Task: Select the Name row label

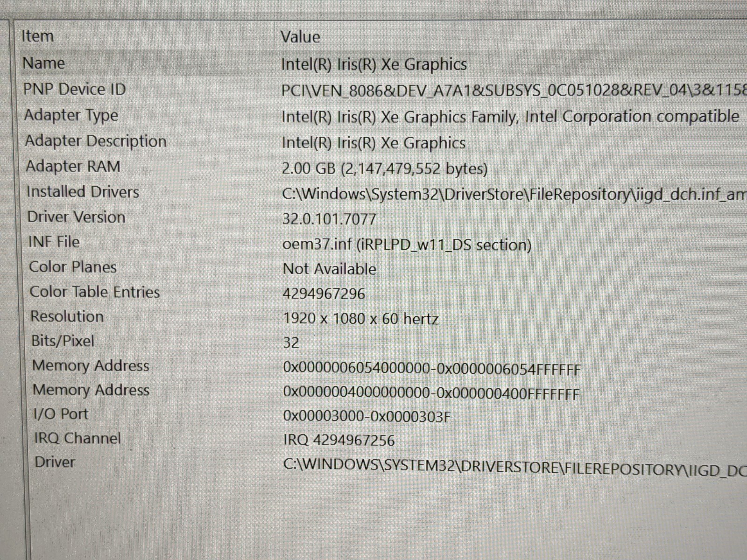Action: (44, 63)
